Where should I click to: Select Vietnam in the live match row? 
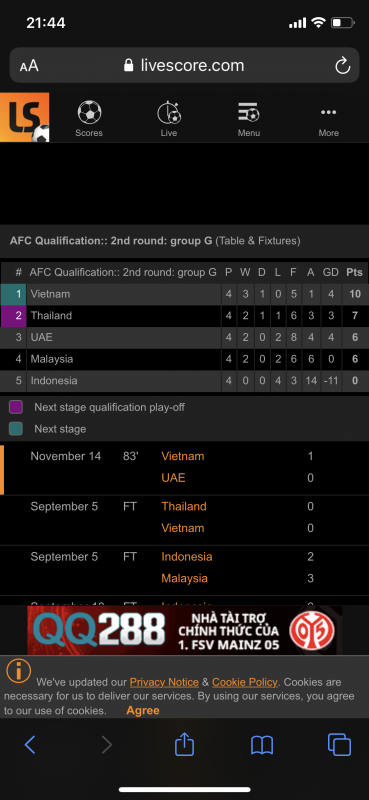(x=183, y=456)
